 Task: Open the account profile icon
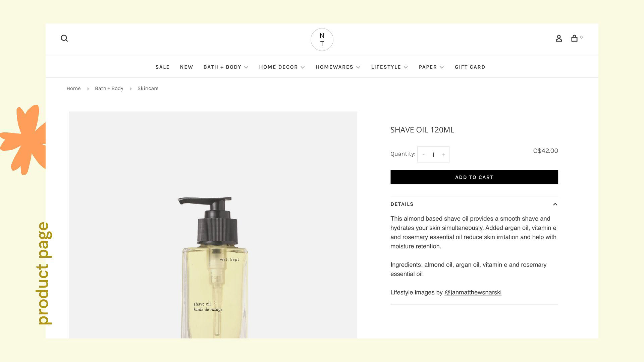(559, 38)
